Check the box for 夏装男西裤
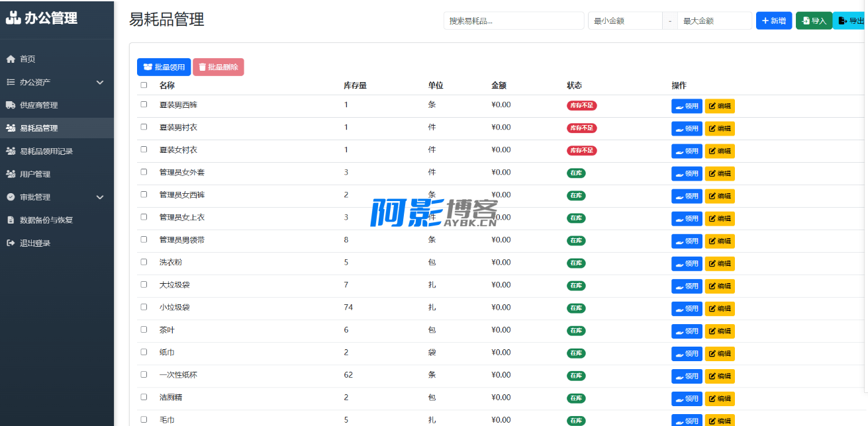This screenshot has width=868, height=426. [x=144, y=105]
